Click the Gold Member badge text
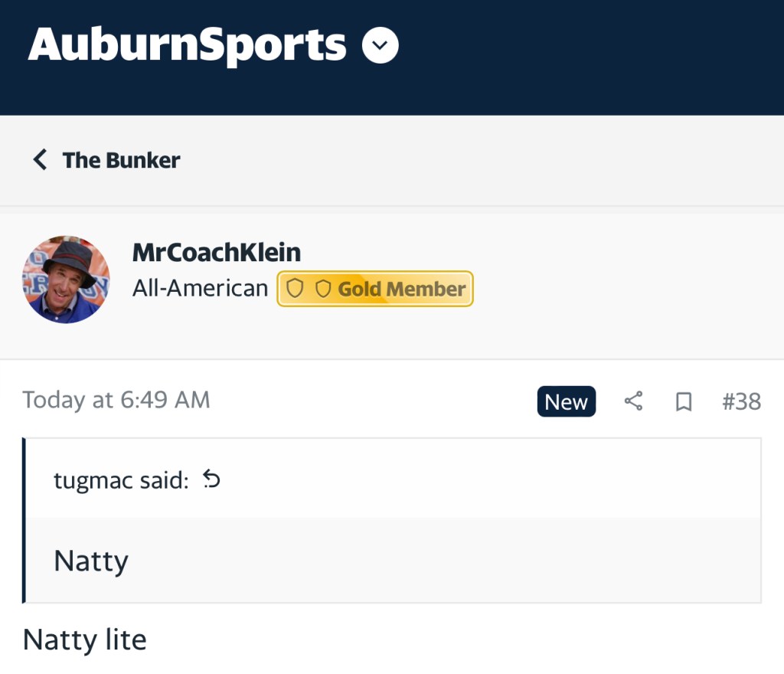 402,289
